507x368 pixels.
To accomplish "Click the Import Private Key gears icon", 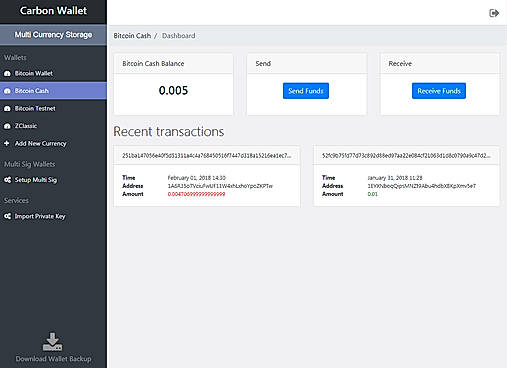I will click(x=7, y=216).
